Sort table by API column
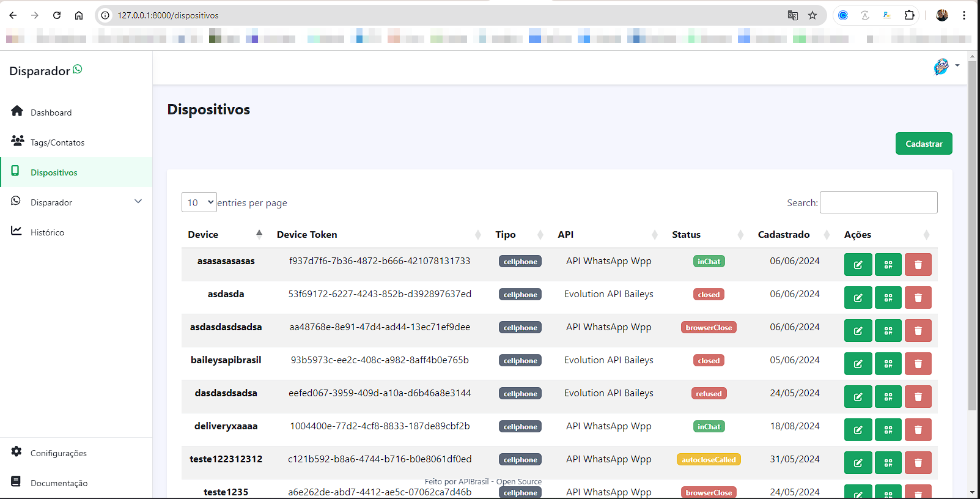Viewport: 980px width, 499px height. [x=608, y=235]
